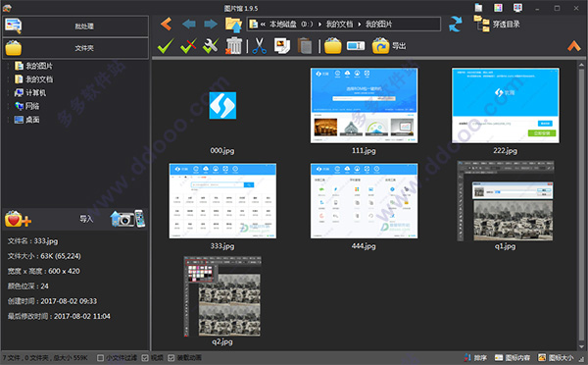Select thumbnail 333.jpg
The height and width of the screenshot is (365, 588).
[x=222, y=201]
